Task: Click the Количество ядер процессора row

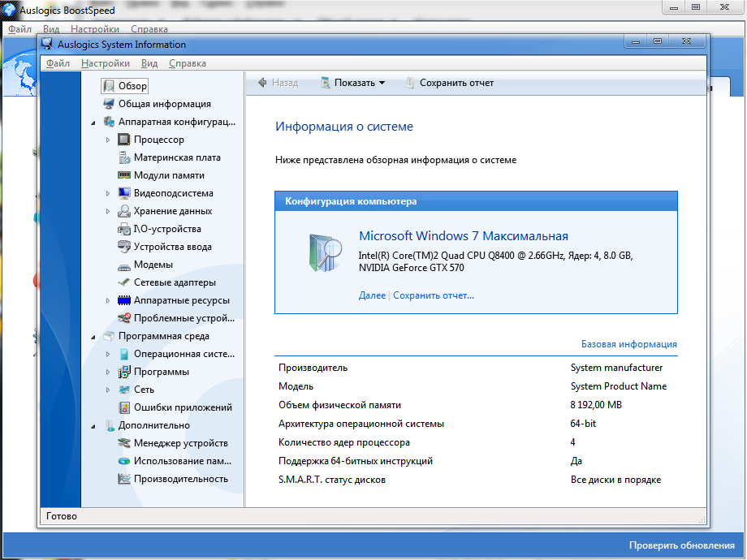Action: click(476, 442)
